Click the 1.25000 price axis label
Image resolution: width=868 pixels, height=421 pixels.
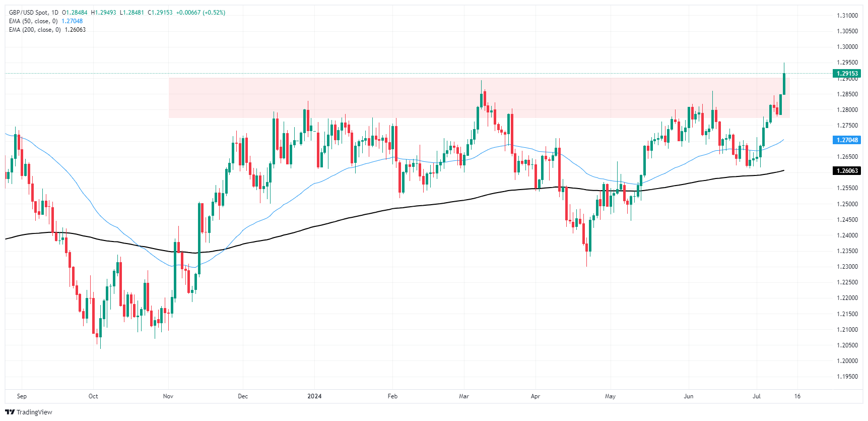pyautogui.click(x=847, y=204)
